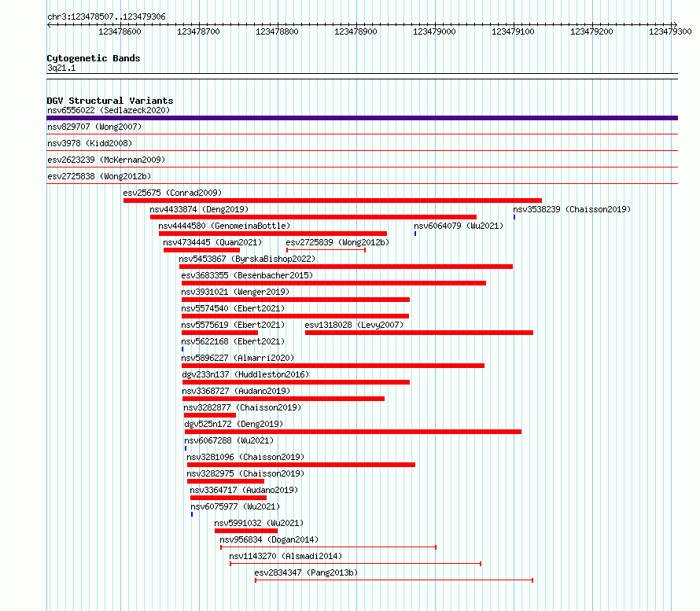Click the nsv6064079 (Wu2021) blue marker

click(x=415, y=234)
